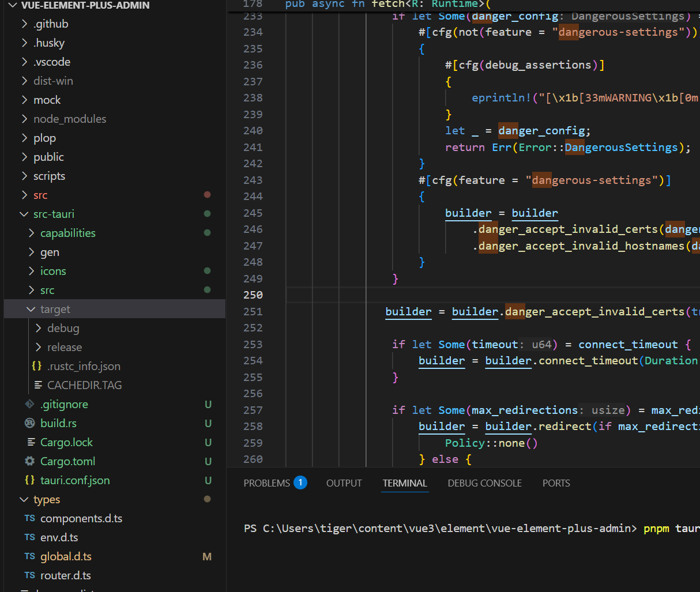
Task: Open the PORTS panel tab
Action: point(556,483)
